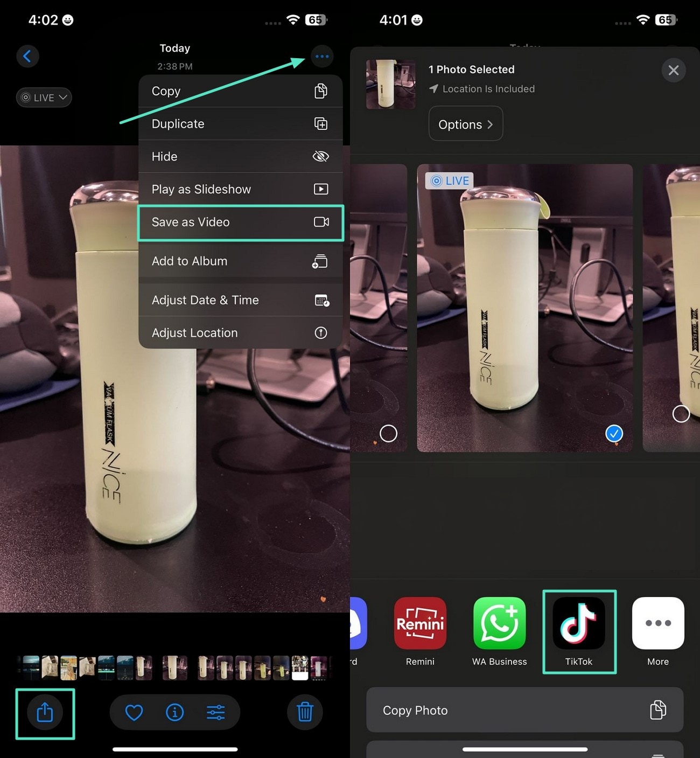The width and height of the screenshot is (700, 758).
Task: Share to Remini app
Action: [x=420, y=631]
